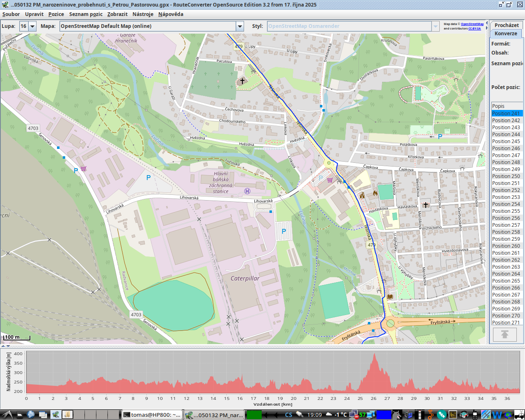
Task: Collapse the map panel with the left splitter arrow
Action: (3, 347)
